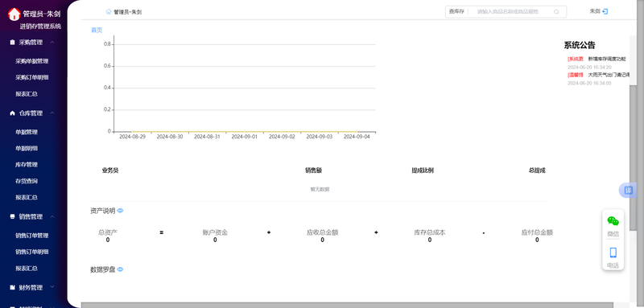The width and height of the screenshot is (644, 308).
Task: Click the red house logo in the sidebar header
Action: 14,14
